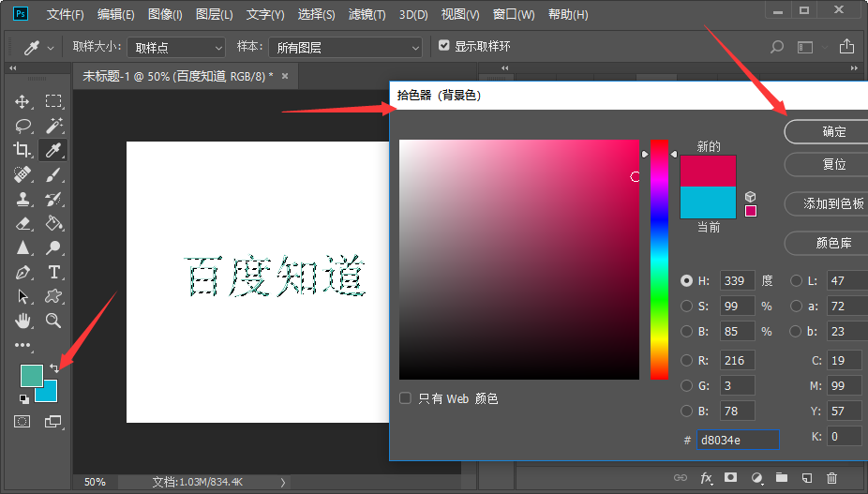Select the Eraser tool
This screenshot has width=868, height=494.
click(x=22, y=223)
